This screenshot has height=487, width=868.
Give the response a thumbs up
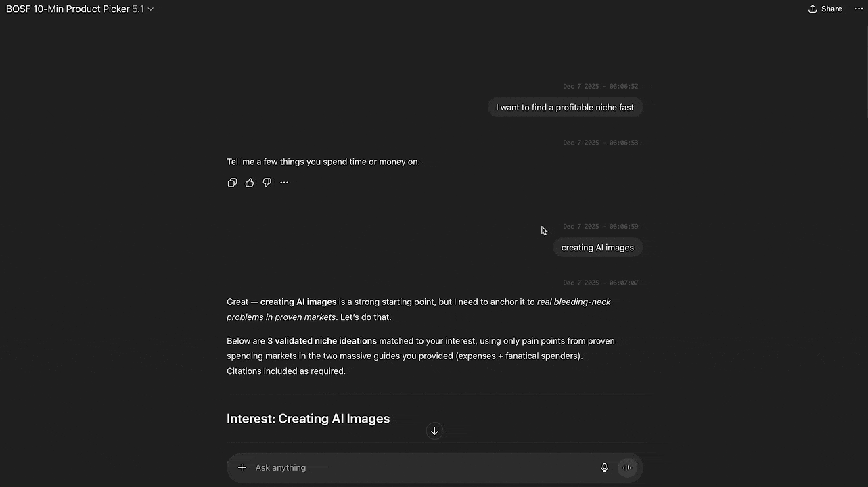250,183
